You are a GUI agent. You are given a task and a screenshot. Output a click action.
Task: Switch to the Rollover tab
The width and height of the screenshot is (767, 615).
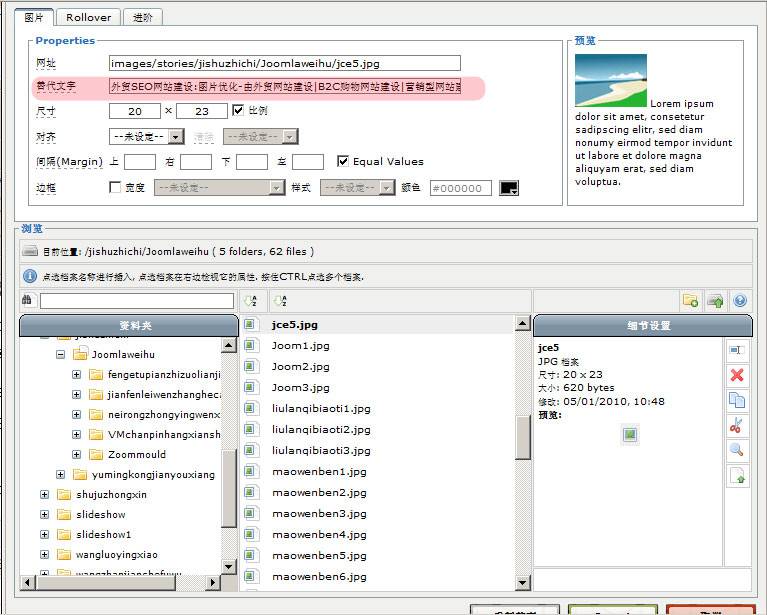coord(88,17)
